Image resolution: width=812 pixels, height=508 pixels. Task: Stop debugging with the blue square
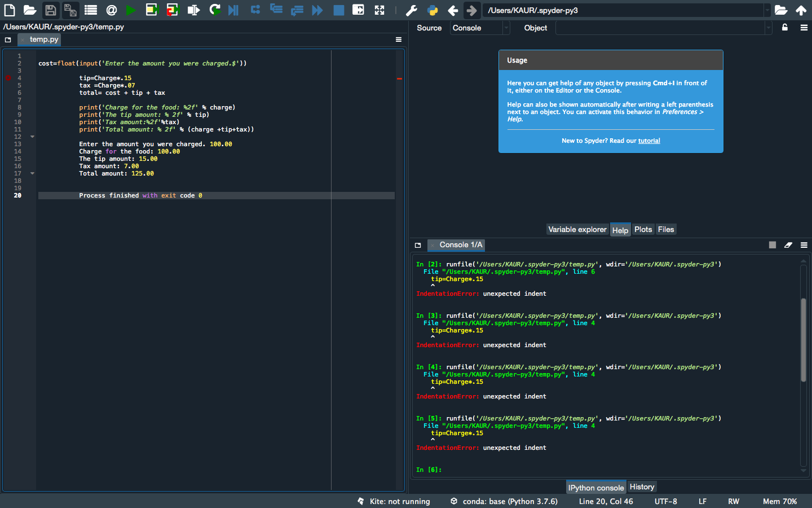pos(339,10)
